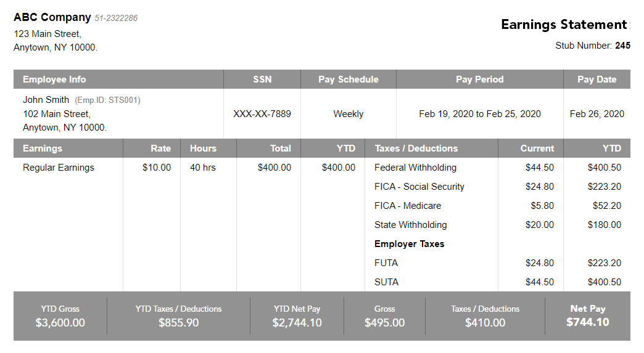Click the ABC Company name heading
Image resolution: width=644 pixels, height=353 pixels.
click(52, 18)
